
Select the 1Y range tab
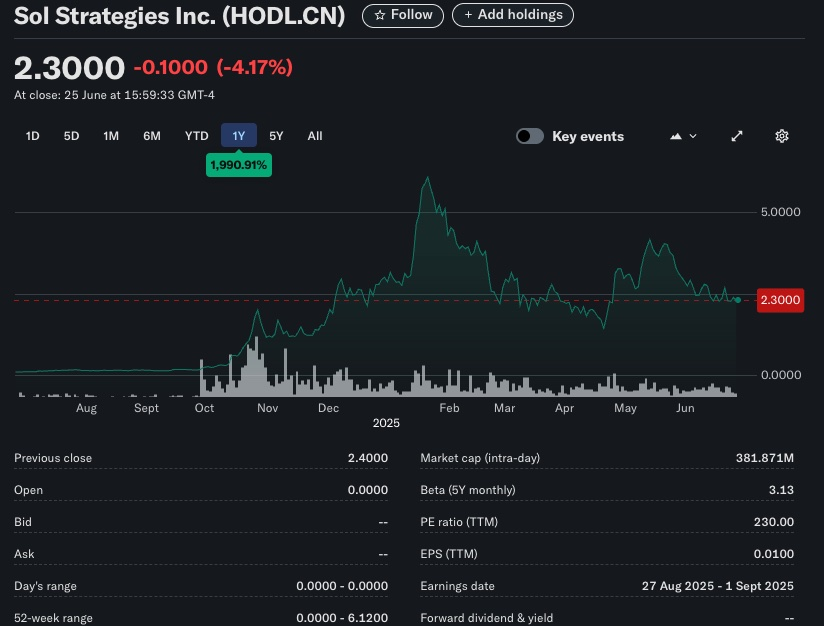(239, 136)
